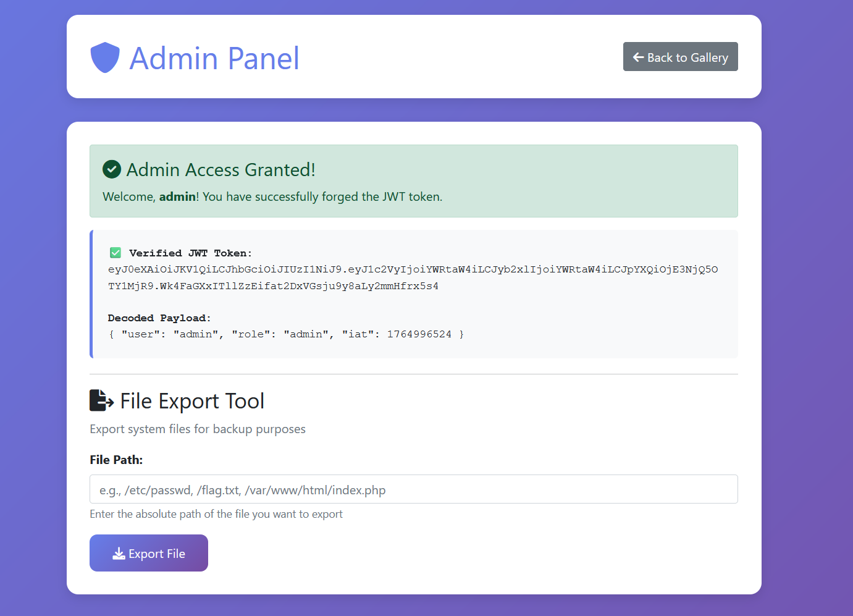This screenshot has height=616, width=853.
Task: Click the Decoded Payload label
Action: tap(159, 318)
